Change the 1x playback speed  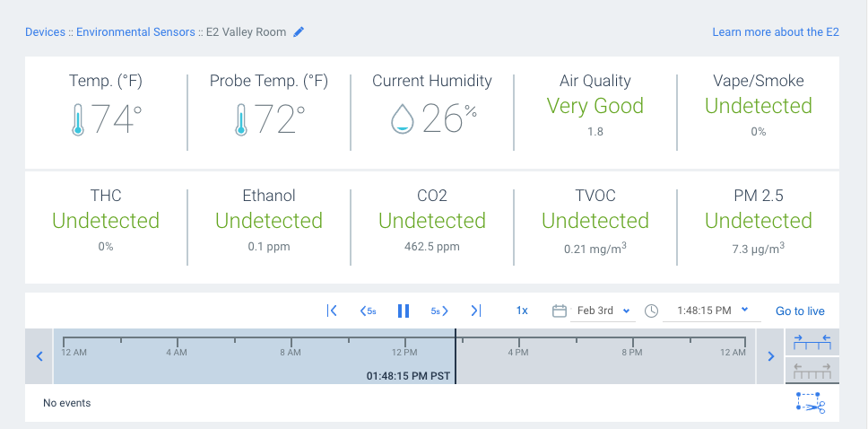pos(522,311)
